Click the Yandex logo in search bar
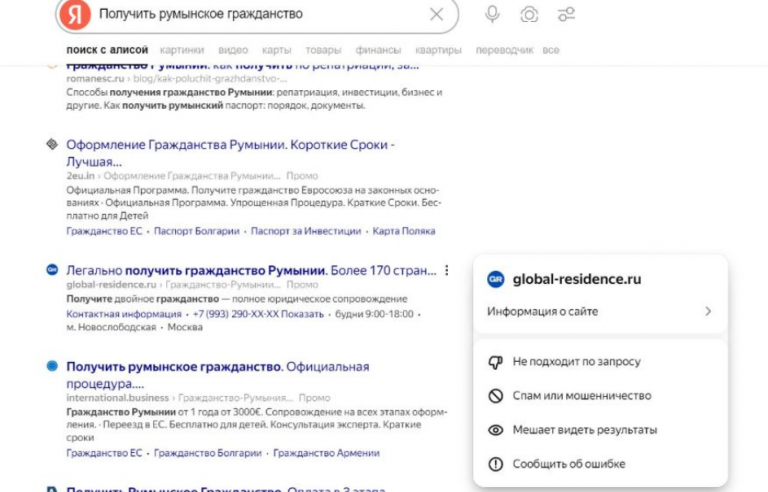Screen dimensions: 768x492 [75, 15]
